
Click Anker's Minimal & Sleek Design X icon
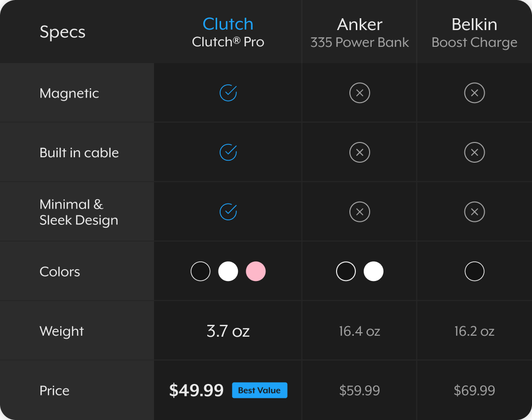tap(360, 212)
